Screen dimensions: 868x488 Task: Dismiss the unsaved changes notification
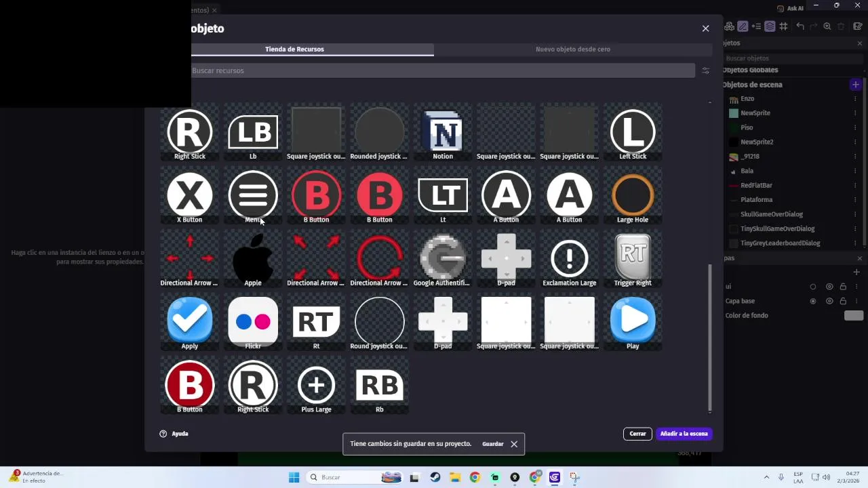(514, 444)
